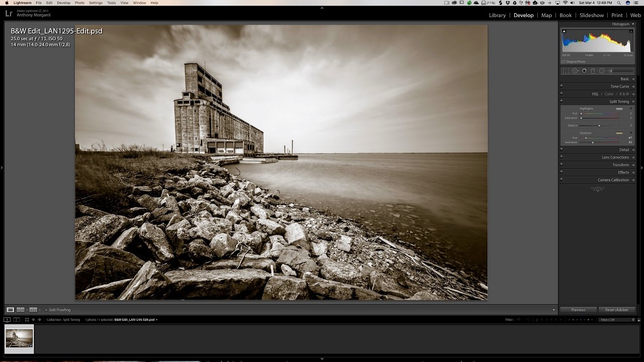Expand the Lens Corrections panel
The image size is (644, 362).
pos(633,157)
